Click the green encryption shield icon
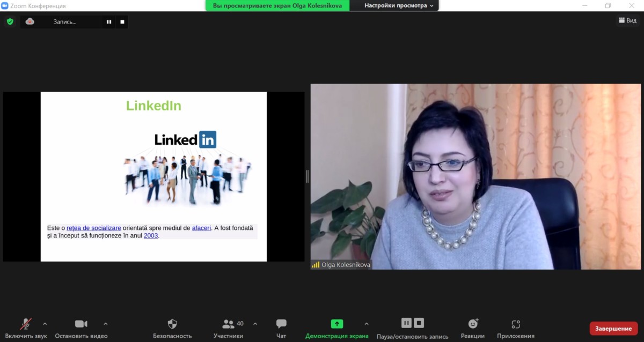 tap(10, 22)
